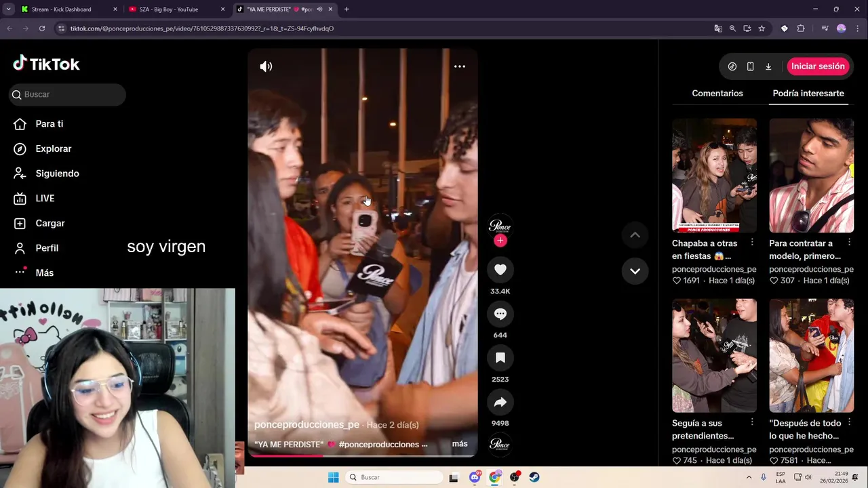This screenshot has width=868, height=488.
Task: Open a new browser tab
Action: click(x=347, y=9)
